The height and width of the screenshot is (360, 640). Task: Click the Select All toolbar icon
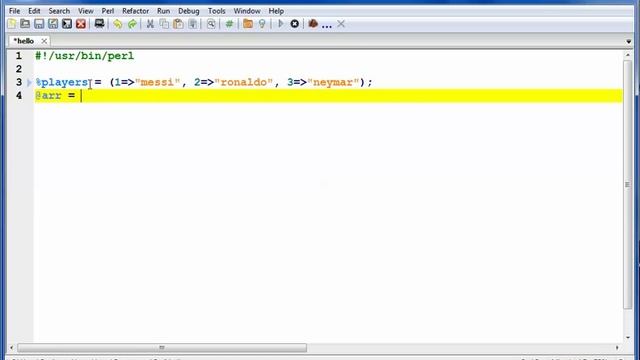(x=193, y=24)
